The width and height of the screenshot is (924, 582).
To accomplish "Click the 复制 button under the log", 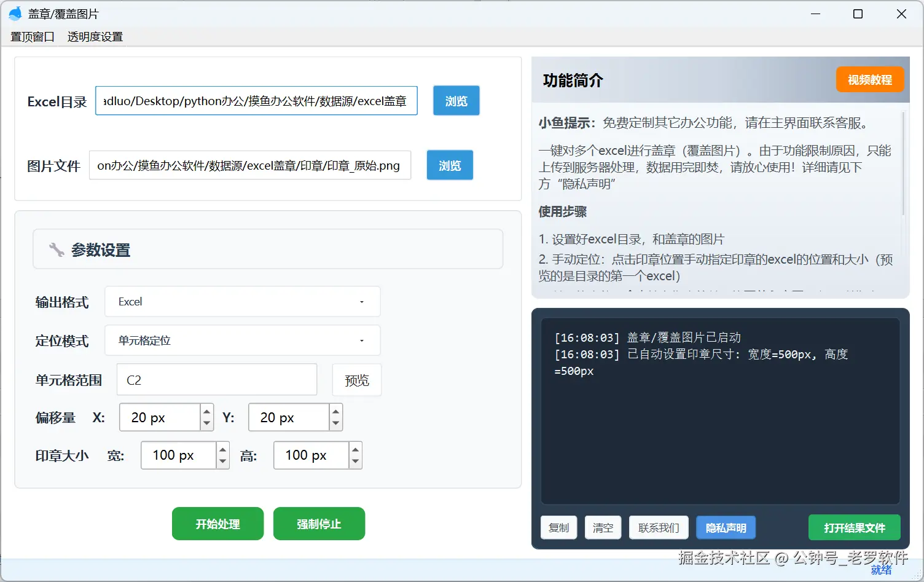I will tap(558, 527).
